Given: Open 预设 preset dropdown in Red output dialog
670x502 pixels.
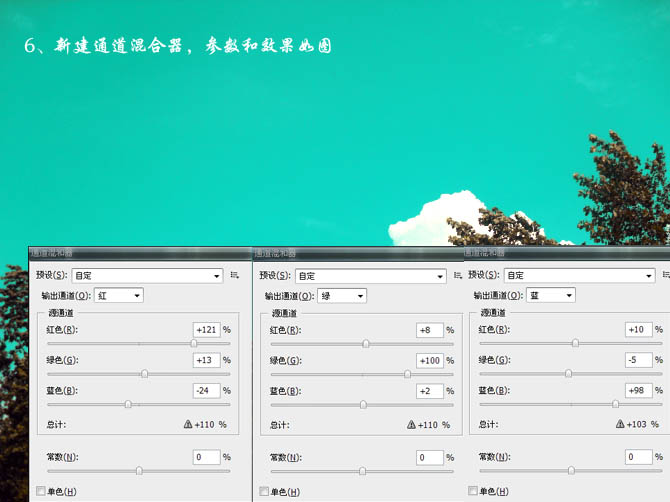Looking at the screenshot, I should coord(146,275).
